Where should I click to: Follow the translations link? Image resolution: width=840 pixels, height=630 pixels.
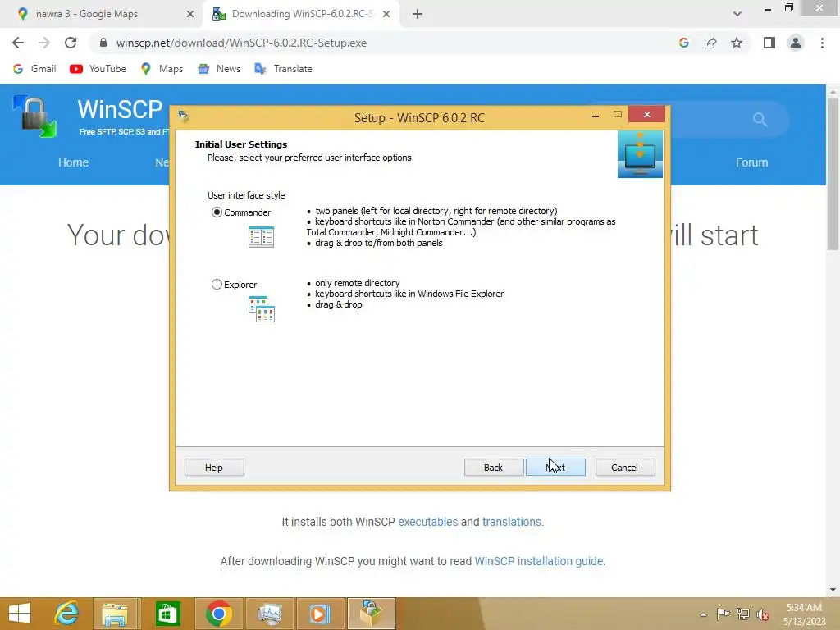(x=512, y=522)
